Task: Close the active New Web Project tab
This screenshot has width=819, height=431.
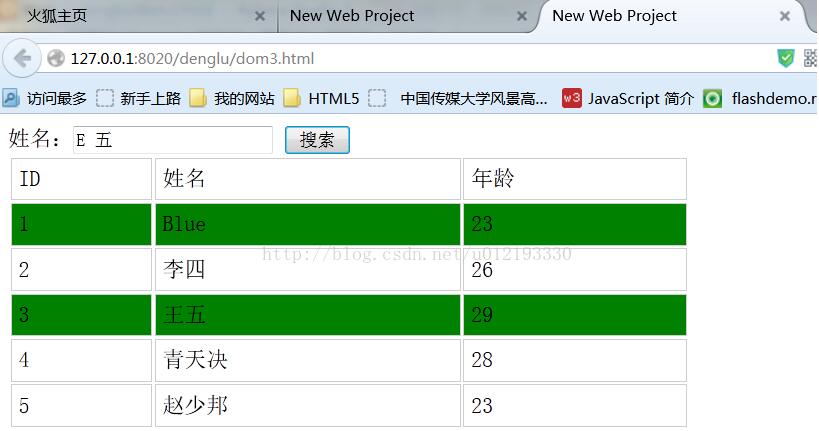Action: tap(785, 17)
